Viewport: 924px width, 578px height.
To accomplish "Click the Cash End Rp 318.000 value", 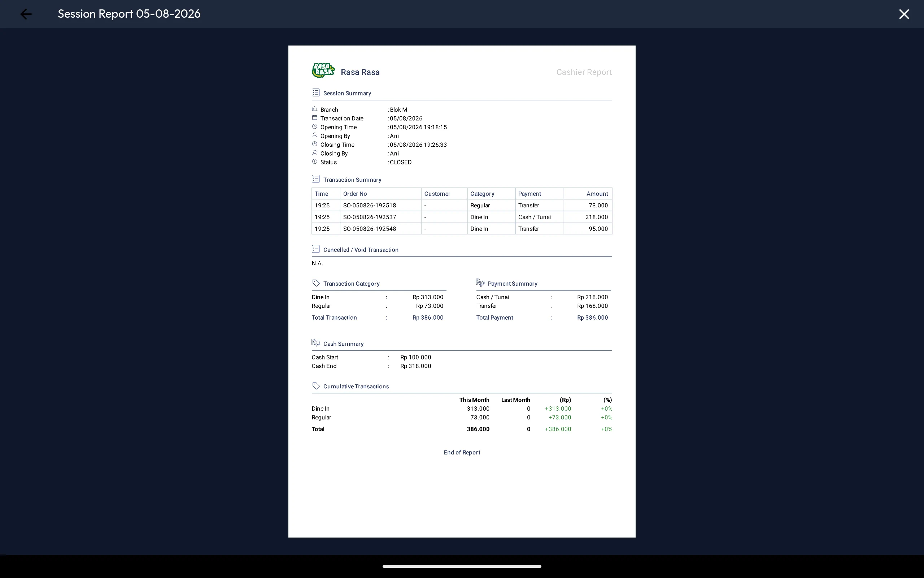I will (x=415, y=366).
